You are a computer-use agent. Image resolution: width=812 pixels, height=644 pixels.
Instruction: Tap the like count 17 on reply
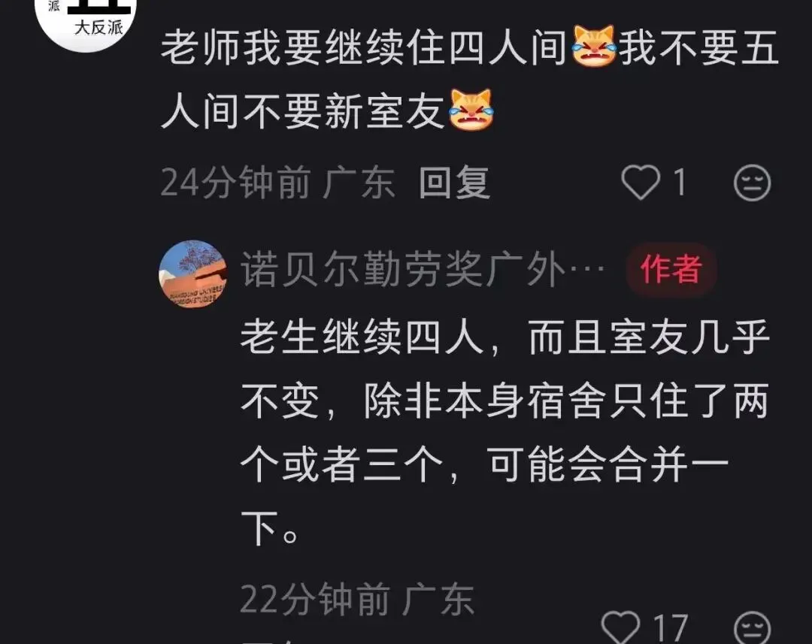[x=671, y=628]
